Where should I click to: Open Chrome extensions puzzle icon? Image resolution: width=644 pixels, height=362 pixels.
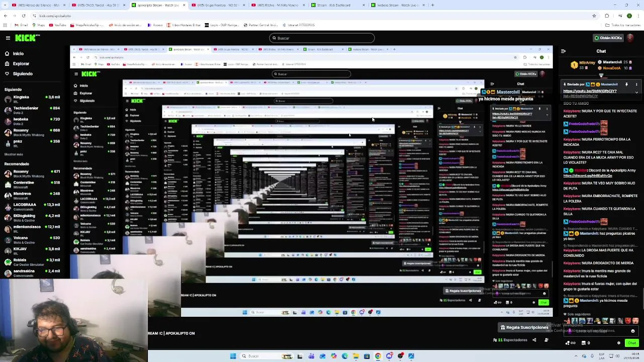point(607,16)
